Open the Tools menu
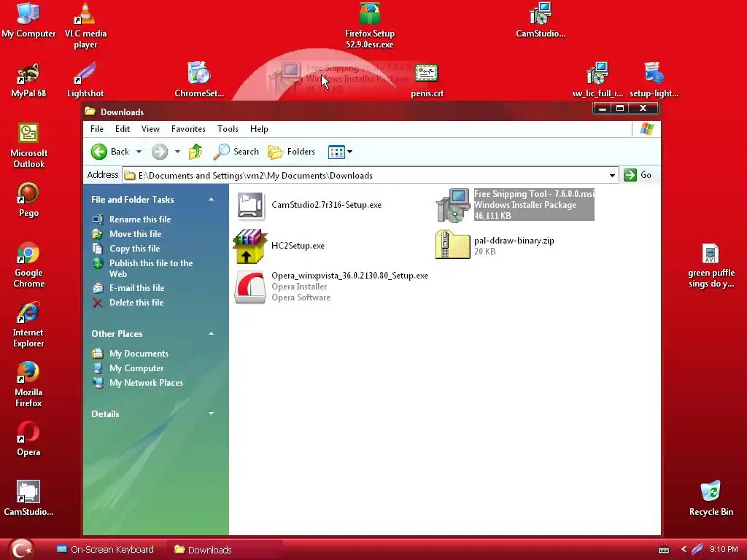The width and height of the screenshot is (747, 560). click(x=228, y=129)
